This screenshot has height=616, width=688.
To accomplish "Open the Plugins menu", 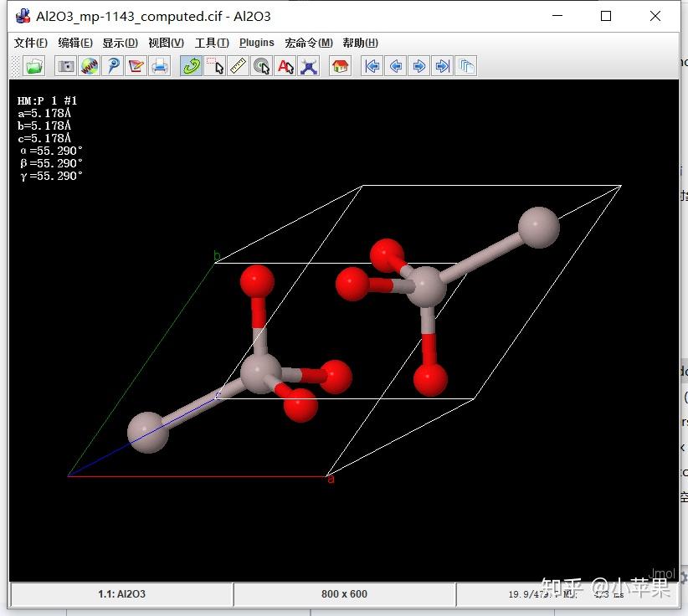I will tap(256, 43).
